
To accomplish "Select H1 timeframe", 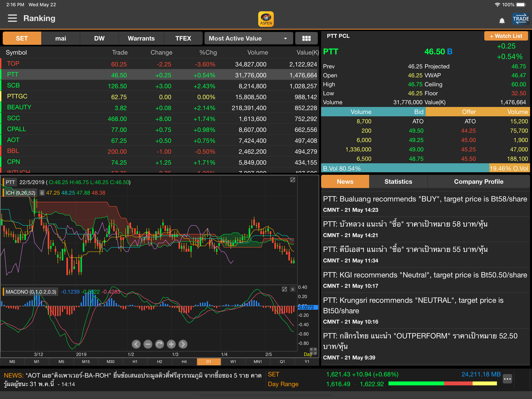I will coord(135,361).
